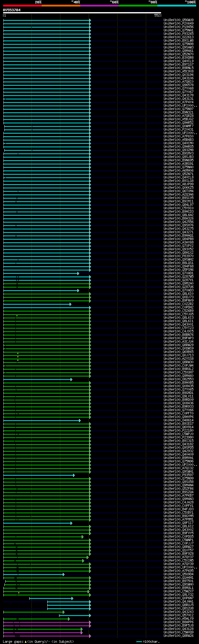Click the green segment of the identity legend
The width and height of the screenshot is (199, 644).
tap(138, 5)
